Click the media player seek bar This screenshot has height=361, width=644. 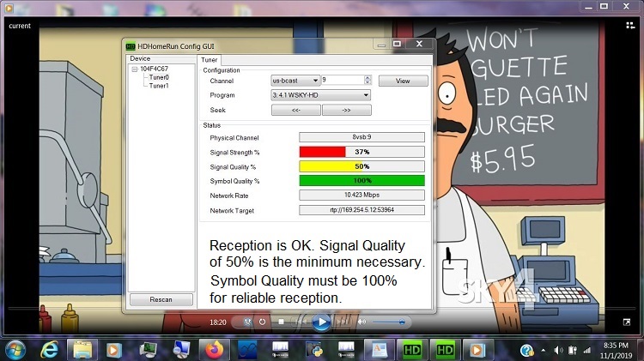coord(322,308)
